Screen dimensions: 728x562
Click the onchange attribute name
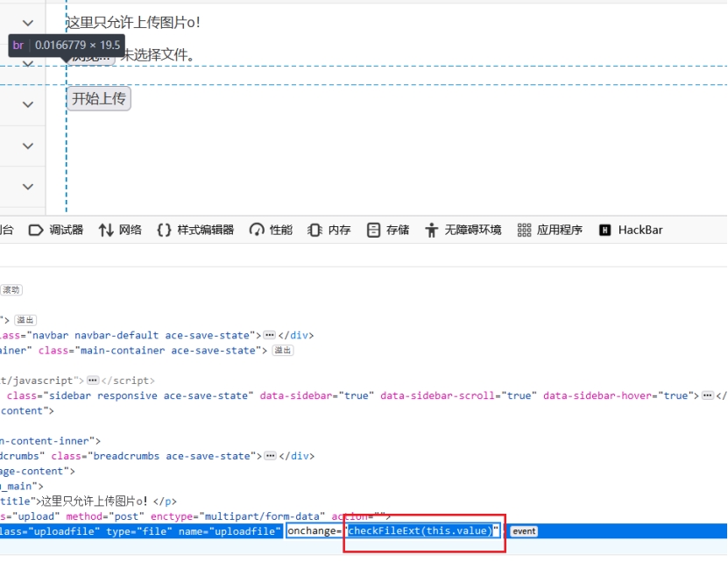(x=312, y=530)
